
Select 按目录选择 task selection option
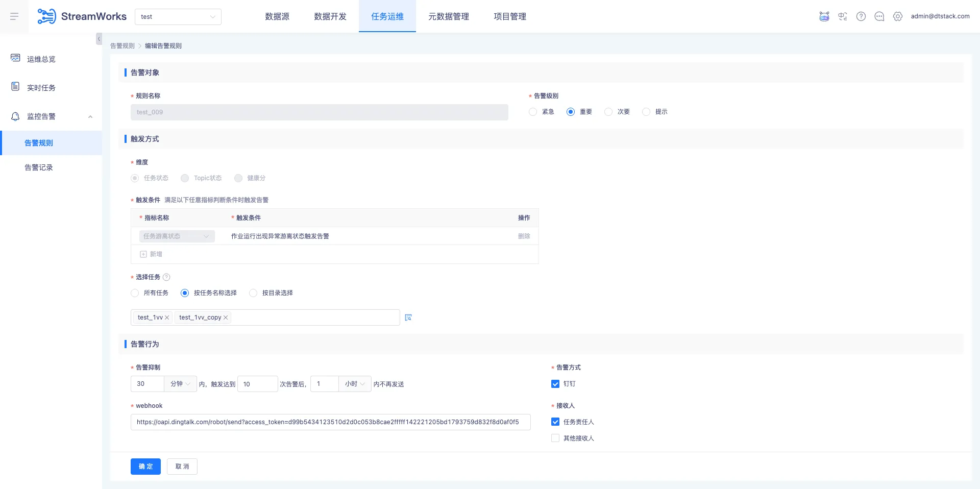[253, 293]
